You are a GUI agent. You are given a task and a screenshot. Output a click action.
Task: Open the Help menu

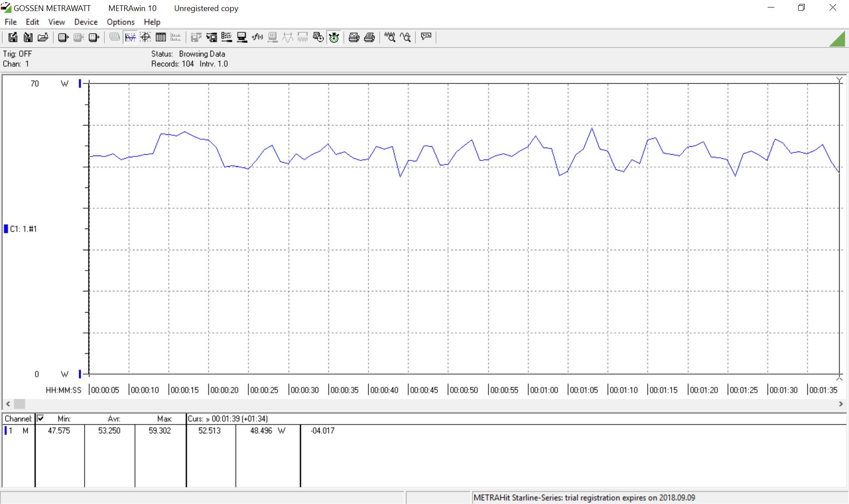(152, 22)
